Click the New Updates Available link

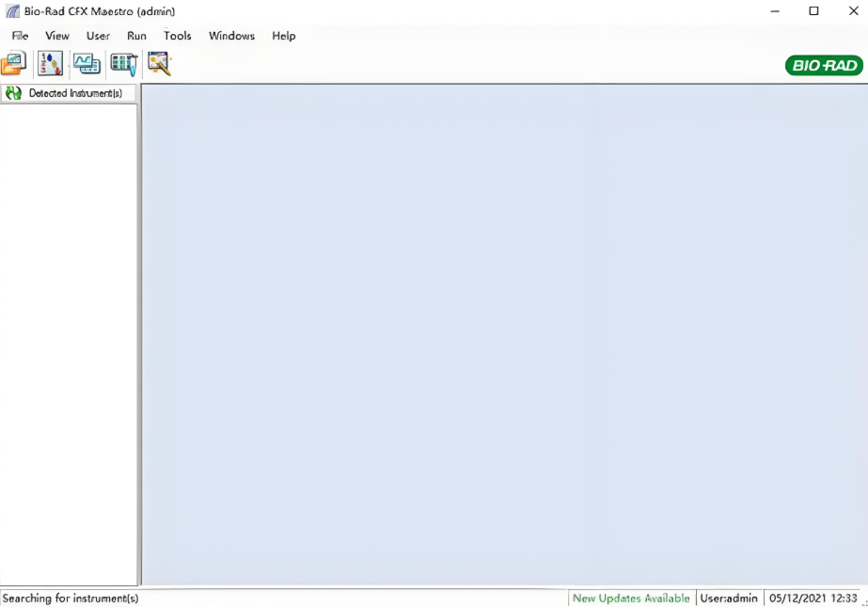[x=631, y=599]
